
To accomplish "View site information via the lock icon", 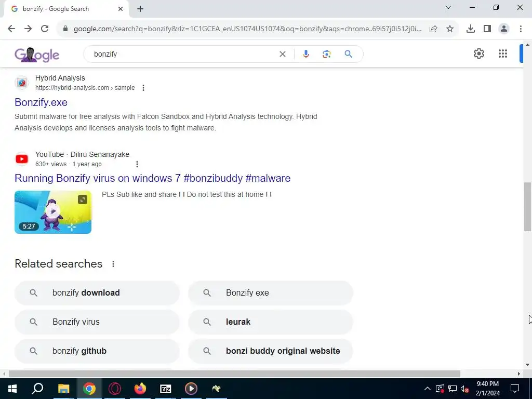I will pos(65,29).
